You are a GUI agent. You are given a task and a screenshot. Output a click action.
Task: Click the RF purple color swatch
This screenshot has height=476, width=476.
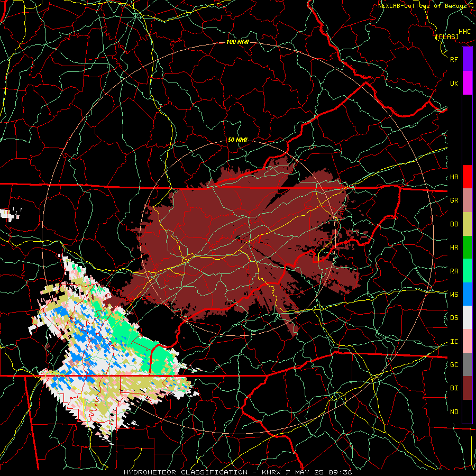pyautogui.click(x=467, y=59)
